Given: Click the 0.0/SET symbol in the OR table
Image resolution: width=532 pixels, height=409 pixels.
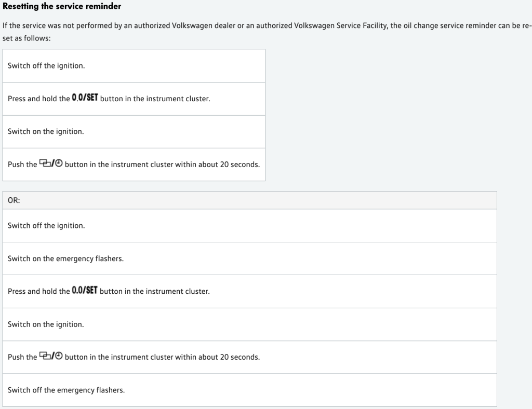Looking at the screenshot, I should pyautogui.click(x=85, y=290).
